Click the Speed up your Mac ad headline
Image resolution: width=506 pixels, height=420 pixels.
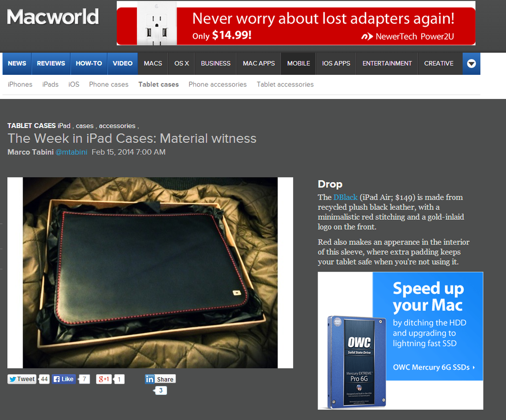coord(428,297)
